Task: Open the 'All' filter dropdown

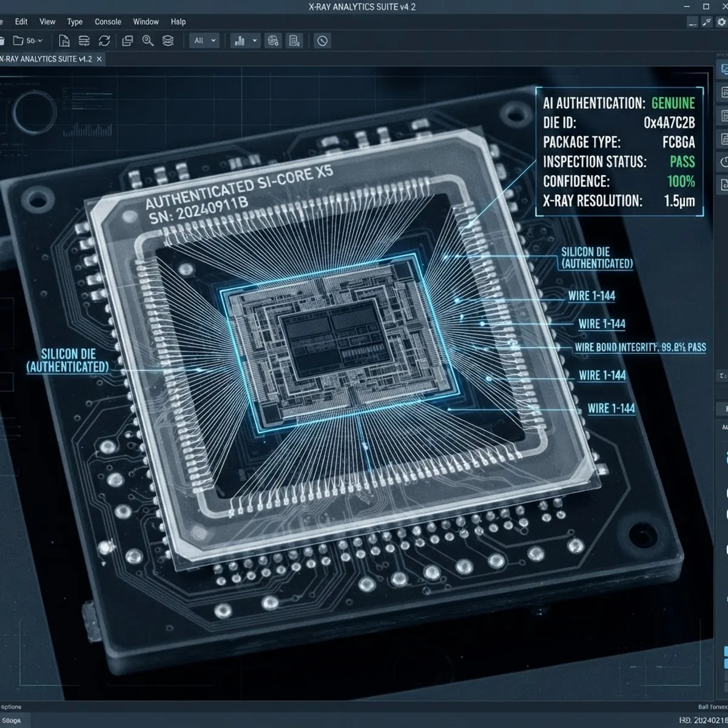Action: point(204,41)
